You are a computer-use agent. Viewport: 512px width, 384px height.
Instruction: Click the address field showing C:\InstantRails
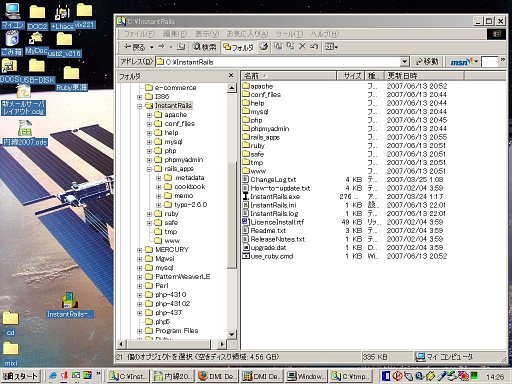[x=278, y=62]
